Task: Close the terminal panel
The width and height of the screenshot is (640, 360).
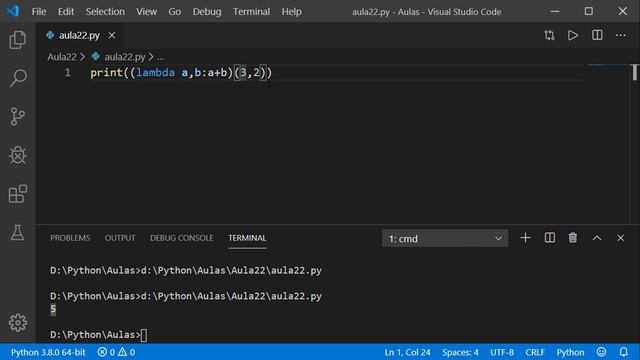Action: [x=620, y=238]
